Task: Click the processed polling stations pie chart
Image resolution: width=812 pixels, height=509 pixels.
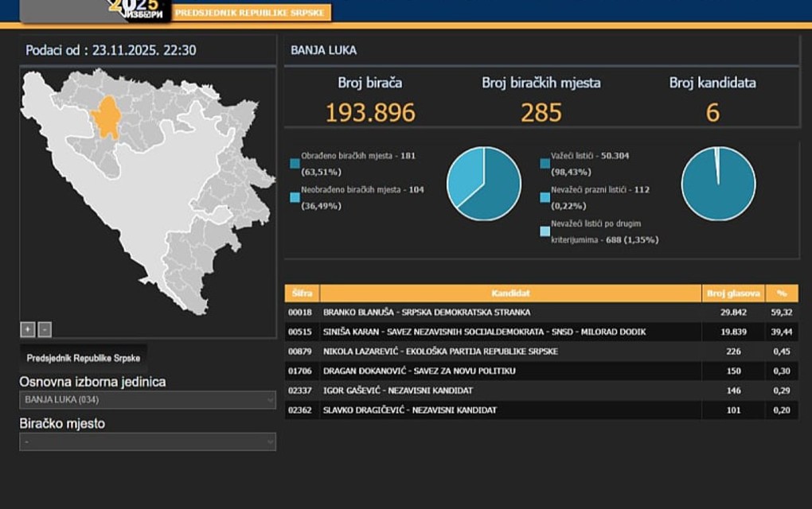Action: click(483, 184)
